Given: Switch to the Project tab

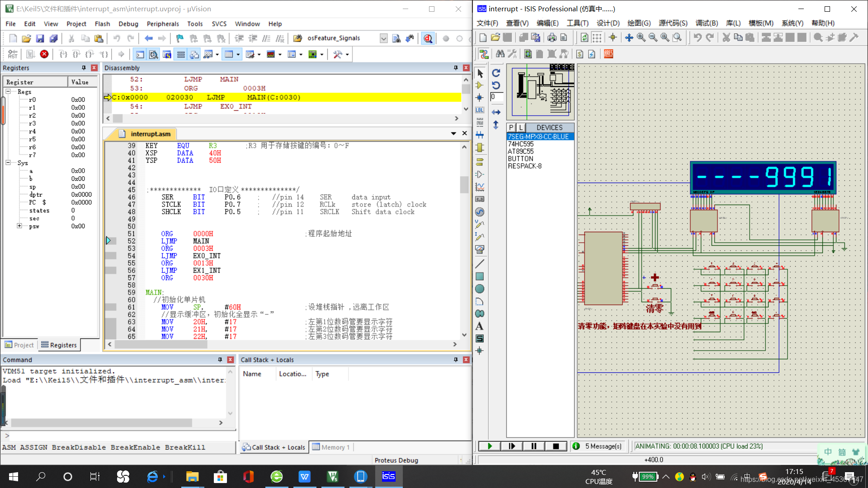Looking at the screenshot, I should pyautogui.click(x=19, y=345).
